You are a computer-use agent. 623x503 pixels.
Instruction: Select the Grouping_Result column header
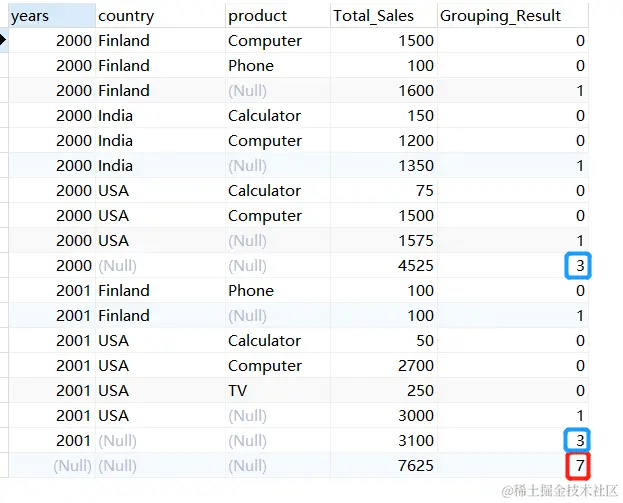[x=513, y=16]
